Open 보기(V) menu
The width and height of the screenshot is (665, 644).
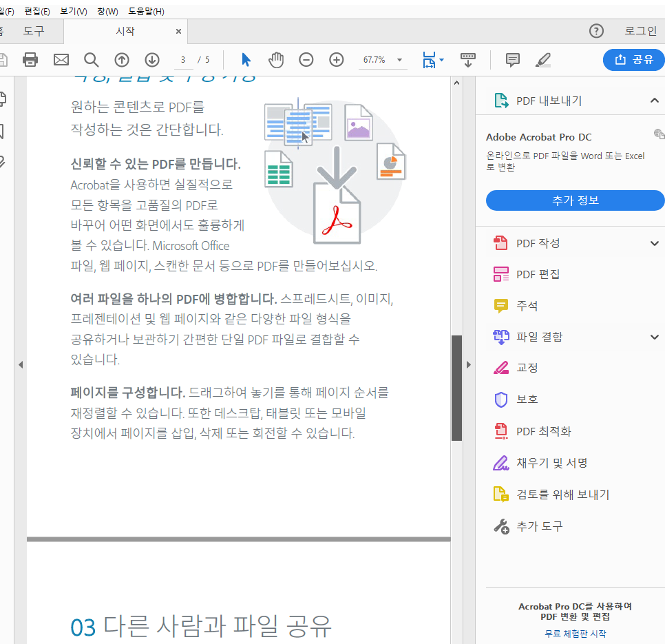74,12
